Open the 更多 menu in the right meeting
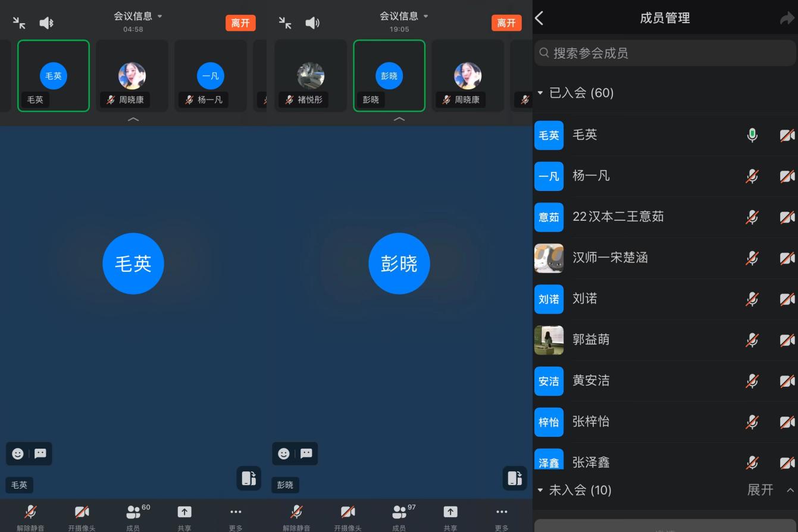This screenshot has width=798, height=532. click(502, 517)
